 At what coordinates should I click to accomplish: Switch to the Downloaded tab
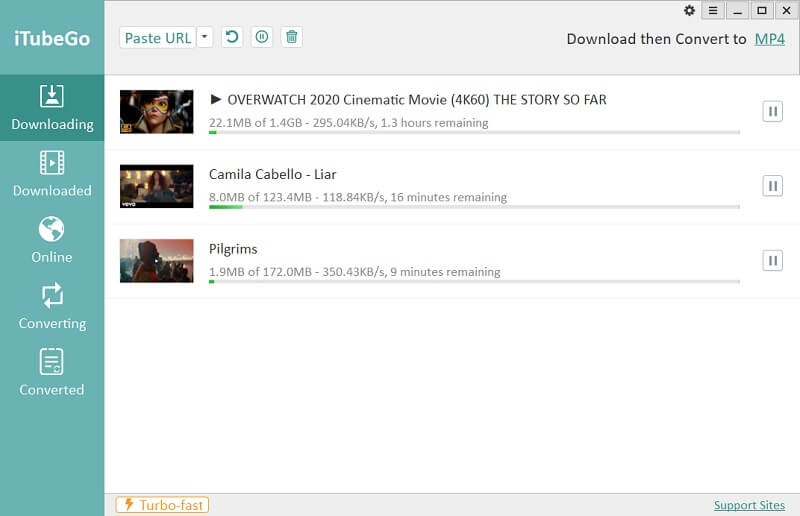(52, 174)
